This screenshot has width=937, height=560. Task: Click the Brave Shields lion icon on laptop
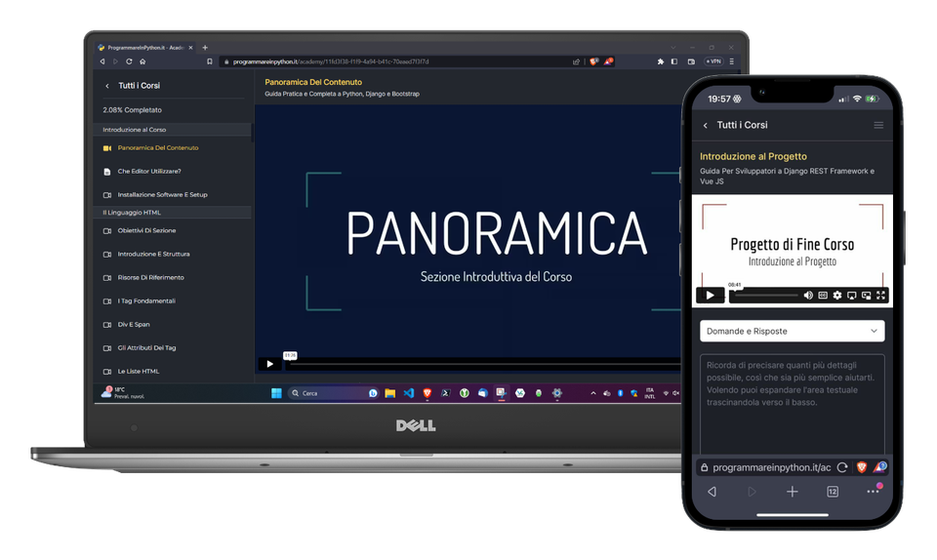[594, 61]
